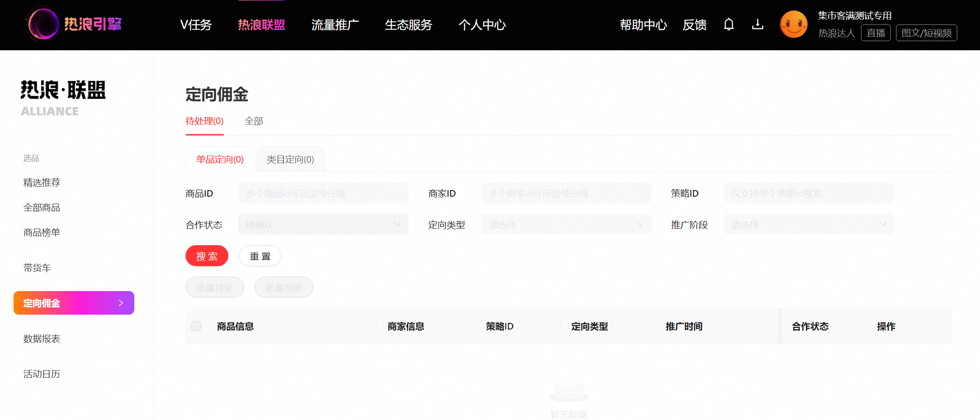Select the 类目定向(0) tab
Image resolution: width=980 pixels, height=420 pixels.
click(290, 159)
